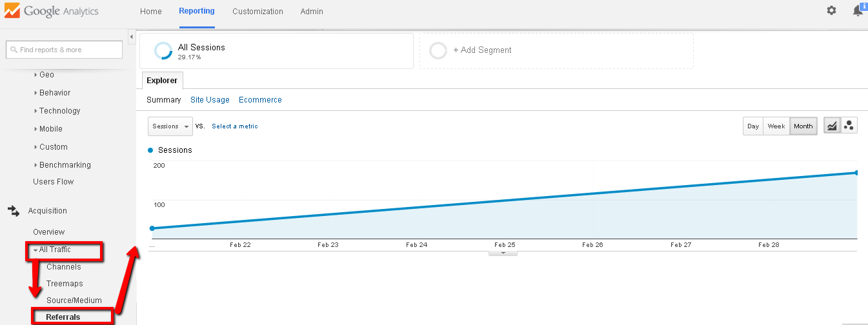Switch to the Site Usage tab
The width and height of the screenshot is (868, 325).
click(210, 100)
